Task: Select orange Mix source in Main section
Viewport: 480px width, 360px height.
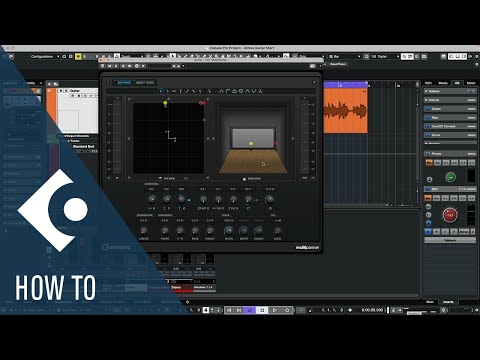Action: point(428,198)
